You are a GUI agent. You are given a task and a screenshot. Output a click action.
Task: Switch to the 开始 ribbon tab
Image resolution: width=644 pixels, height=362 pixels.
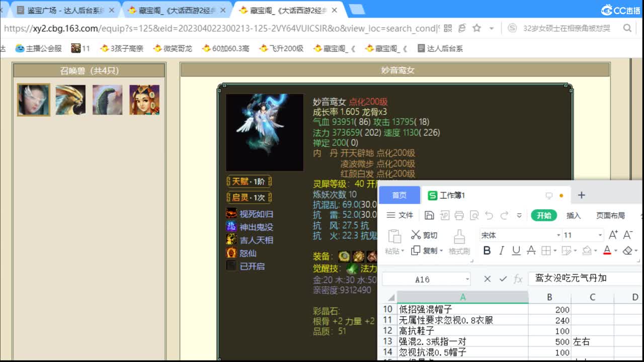(x=544, y=215)
